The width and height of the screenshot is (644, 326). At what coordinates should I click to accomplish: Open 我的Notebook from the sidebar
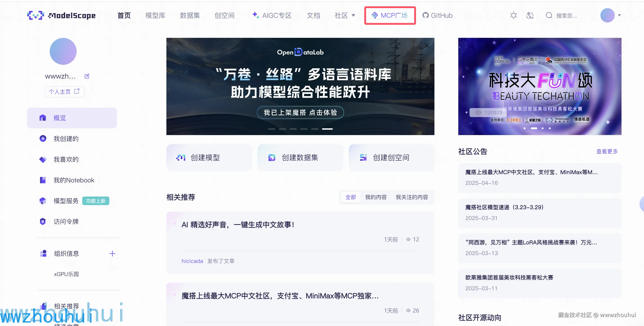pos(74,180)
